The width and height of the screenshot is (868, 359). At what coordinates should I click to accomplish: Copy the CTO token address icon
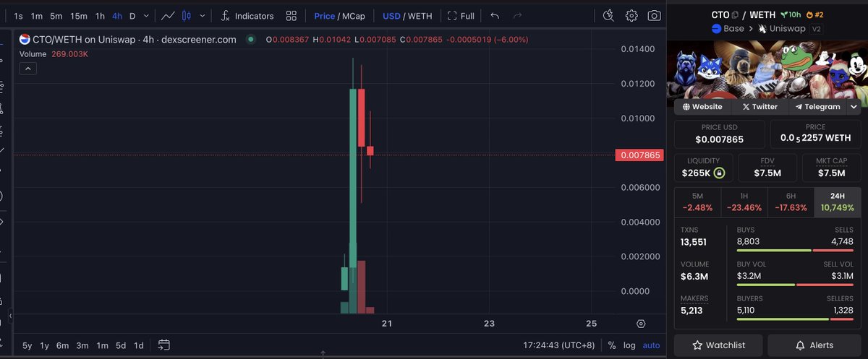[735, 14]
